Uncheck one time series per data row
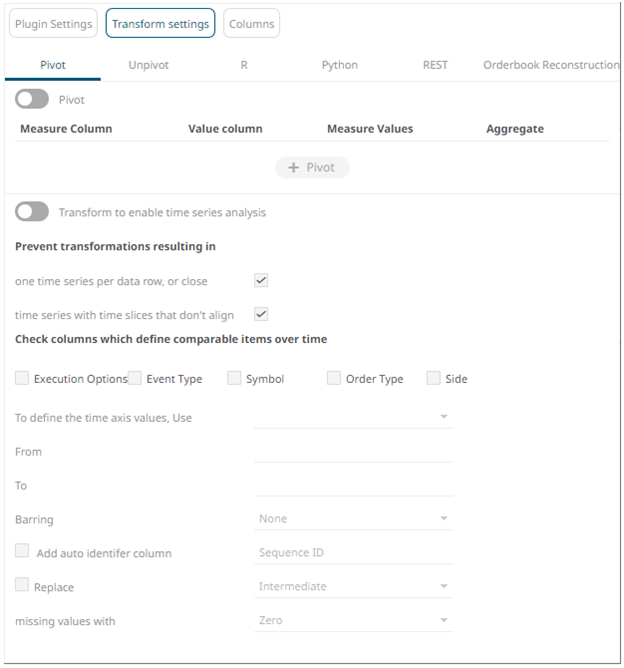This screenshot has height=668, width=624. (x=261, y=281)
